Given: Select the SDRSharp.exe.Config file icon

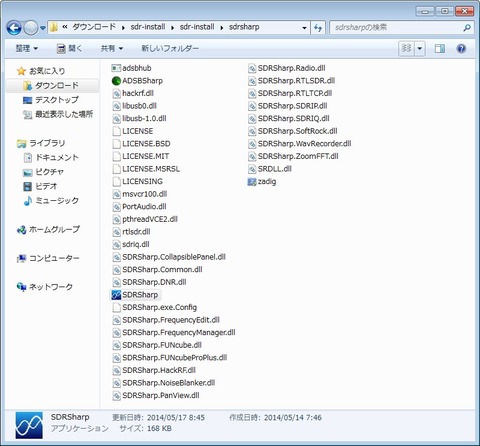Looking at the screenshot, I should point(116,308).
